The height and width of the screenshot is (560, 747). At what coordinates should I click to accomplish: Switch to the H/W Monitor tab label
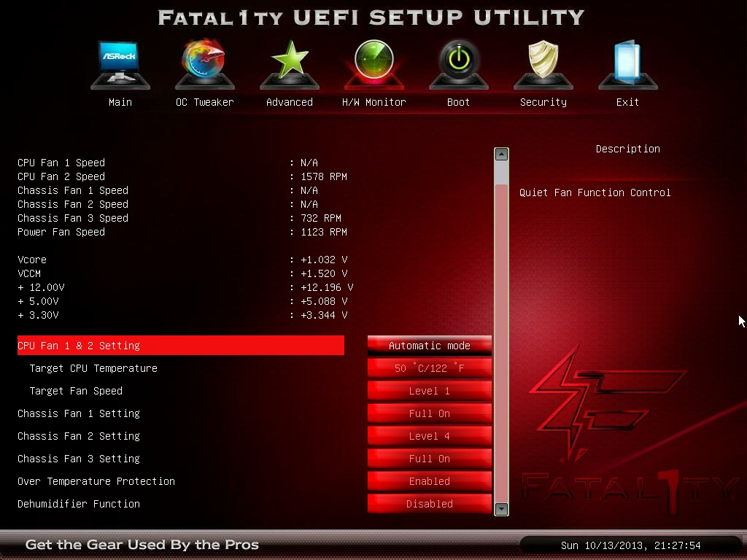click(x=374, y=102)
